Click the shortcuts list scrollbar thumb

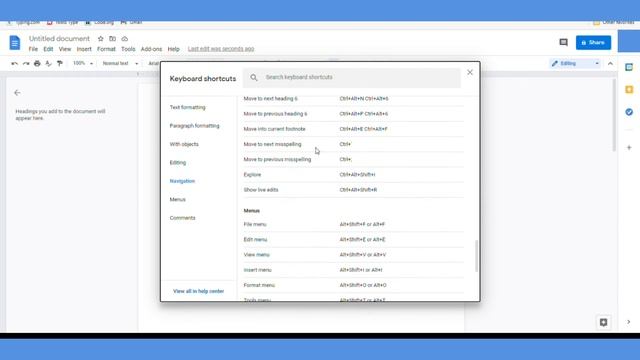pos(476,256)
